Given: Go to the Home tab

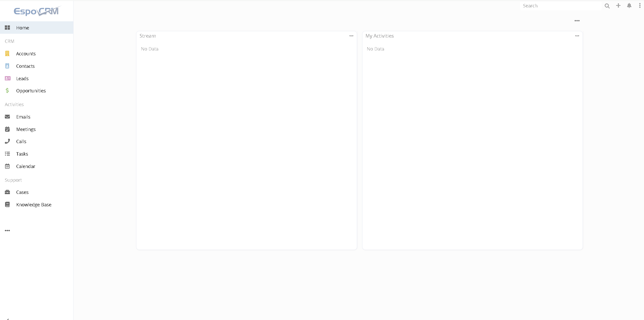Looking at the screenshot, I should (x=23, y=28).
